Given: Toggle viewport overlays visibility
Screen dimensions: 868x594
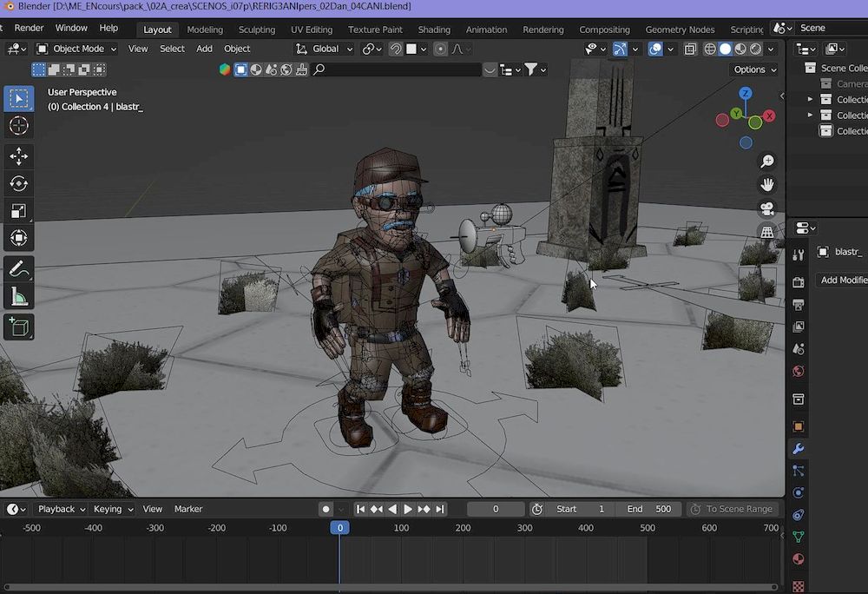Looking at the screenshot, I should 655,49.
